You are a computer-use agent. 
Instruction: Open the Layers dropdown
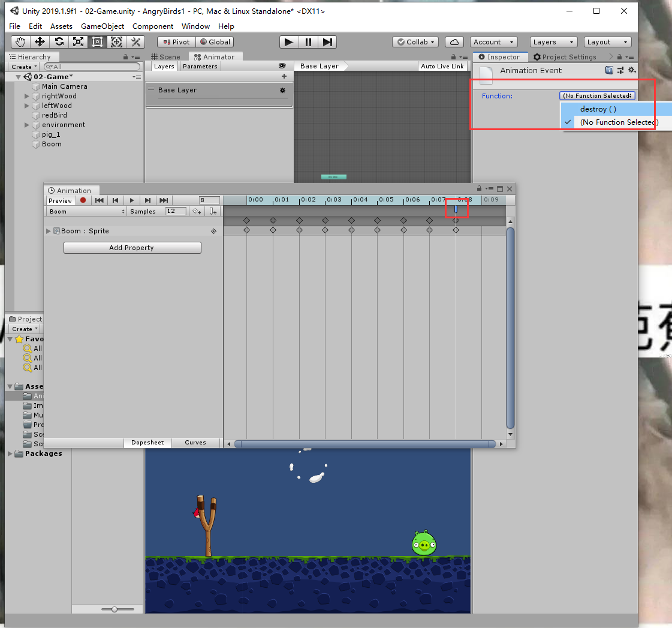tap(553, 42)
